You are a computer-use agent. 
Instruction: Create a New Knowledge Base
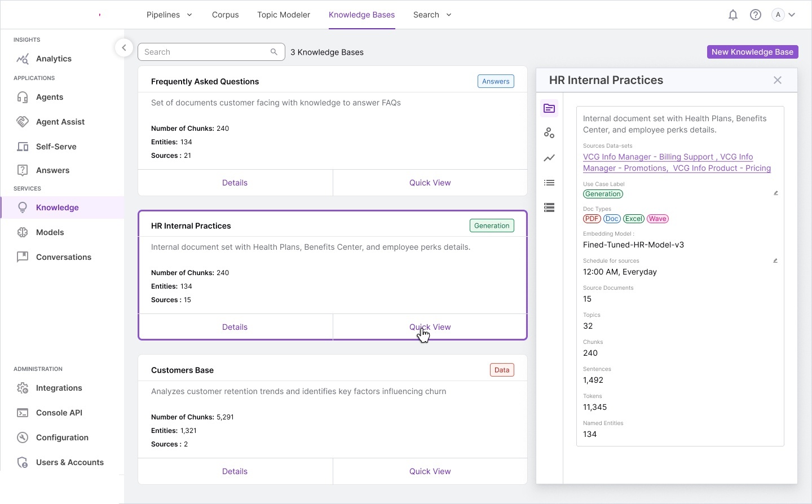[752, 51]
